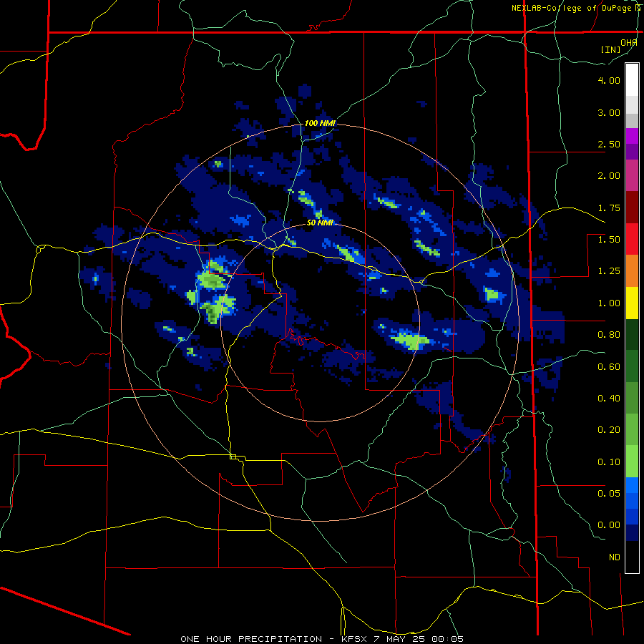Screen dimensions: 644x644
Task: Click the NEXLAB-College of DuPage label
Action: (x=571, y=8)
